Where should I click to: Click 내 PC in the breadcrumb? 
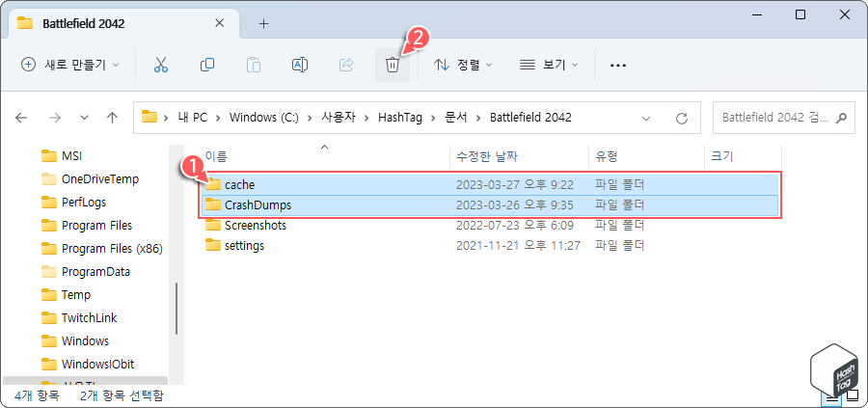tap(193, 118)
